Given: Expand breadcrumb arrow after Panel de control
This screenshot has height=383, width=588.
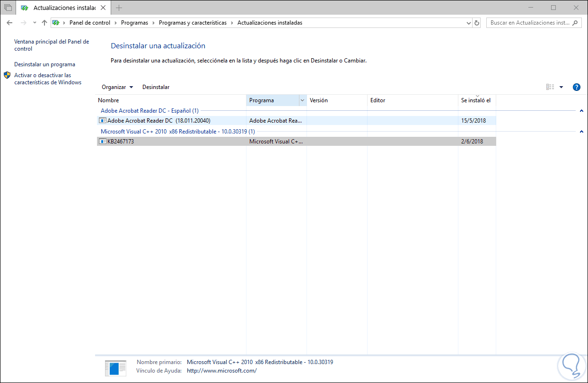Looking at the screenshot, I should (x=115, y=23).
